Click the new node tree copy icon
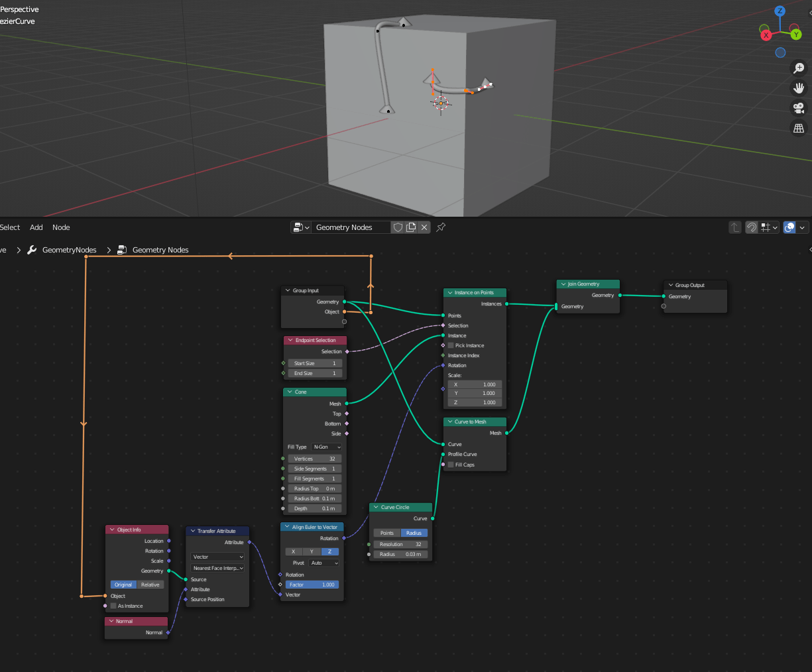Screen dimensions: 812x672 click(410, 227)
